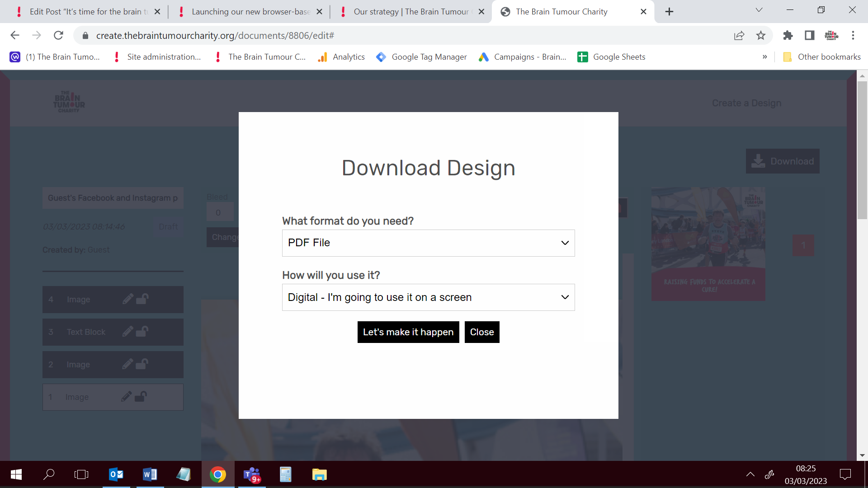
Task: Click 'Create a Design' in page header
Action: tap(746, 103)
